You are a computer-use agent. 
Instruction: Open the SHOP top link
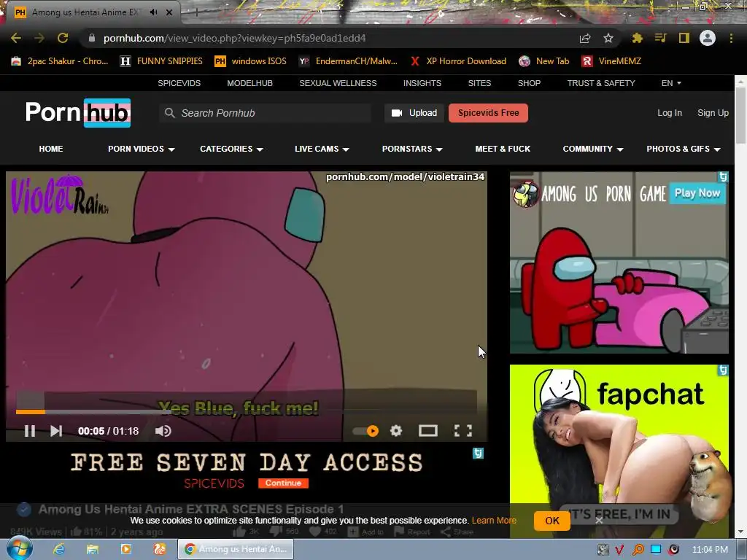point(529,83)
